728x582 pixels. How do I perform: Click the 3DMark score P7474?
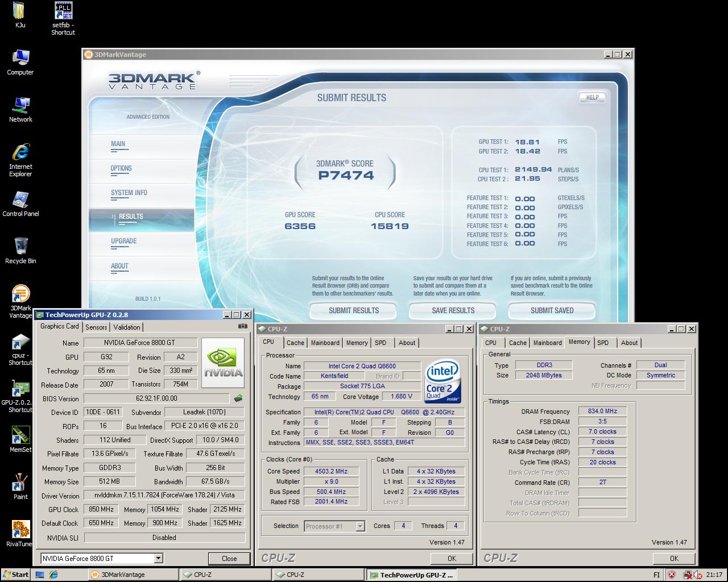(346, 175)
